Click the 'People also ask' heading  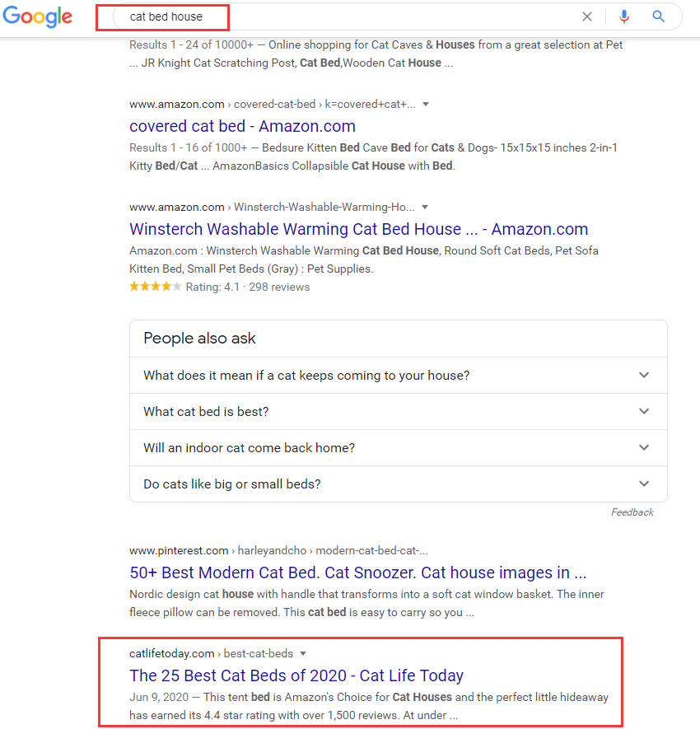(x=199, y=338)
